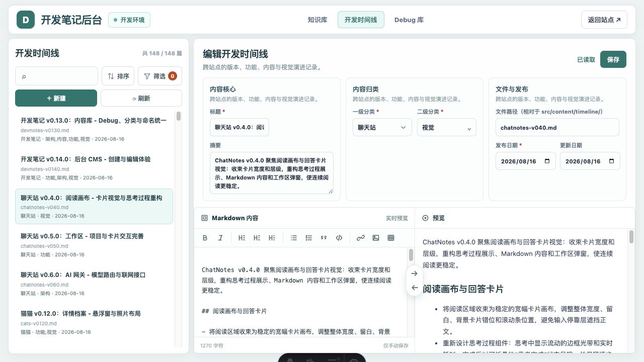Insert a numbered list

pyautogui.click(x=309, y=238)
